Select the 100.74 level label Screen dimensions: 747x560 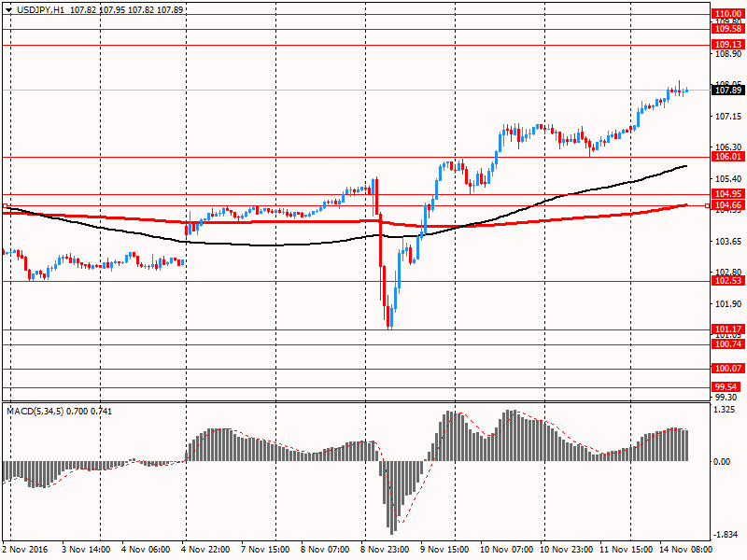coord(728,344)
